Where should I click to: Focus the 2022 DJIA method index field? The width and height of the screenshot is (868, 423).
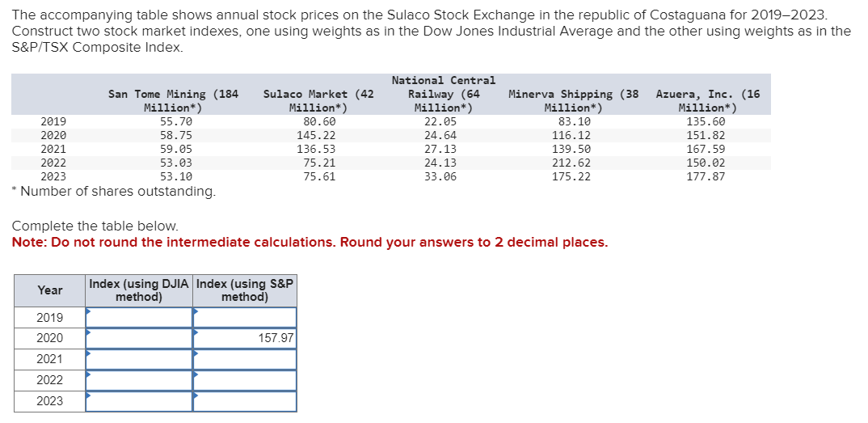pyautogui.click(x=139, y=380)
